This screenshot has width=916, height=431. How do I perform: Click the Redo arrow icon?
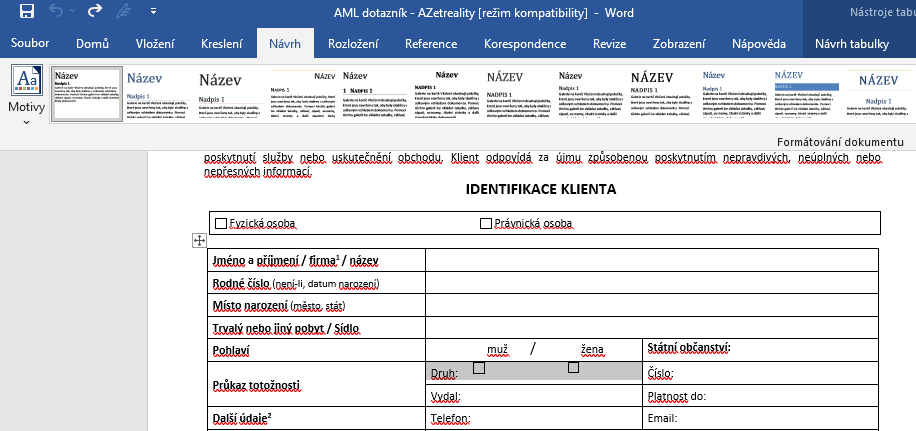click(95, 13)
